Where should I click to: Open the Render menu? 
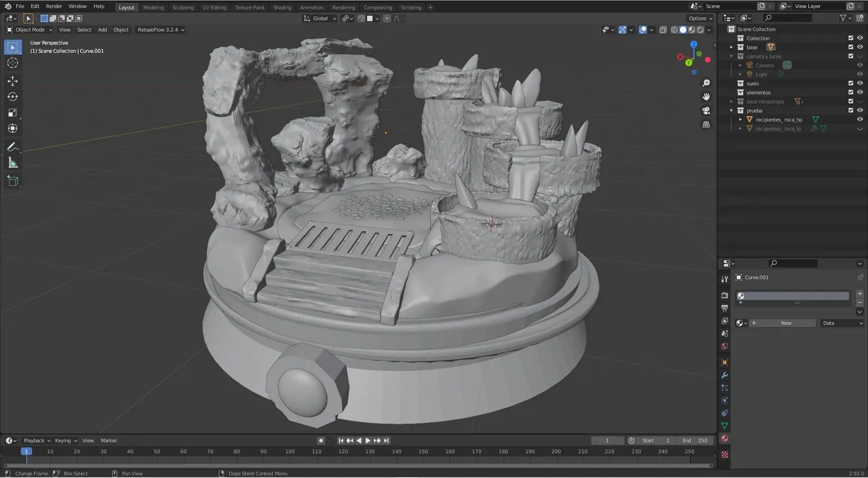click(54, 6)
